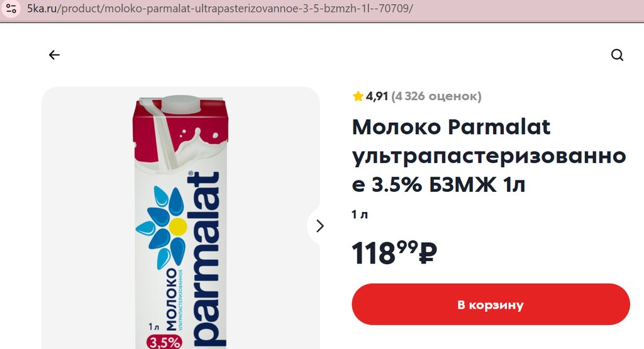Viewport: 644px width, 349px height.
Task: Click the white cap of the carton
Action: [x=180, y=104]
